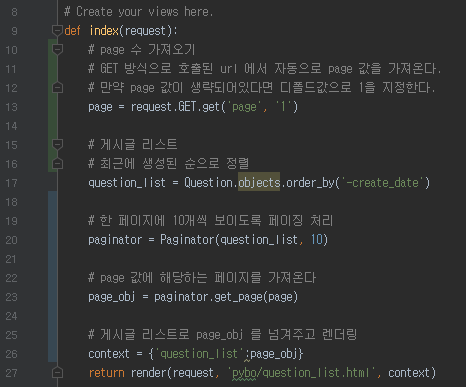Click the comment 'page 수 가져오기'
The width and height of the screenshot is (466, 387).
(x=142, y=50)
